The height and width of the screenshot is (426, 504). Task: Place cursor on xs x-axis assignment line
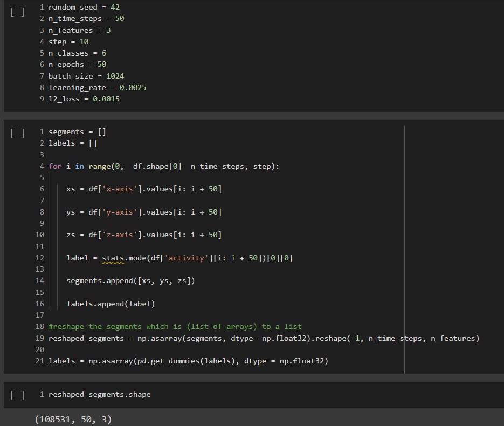coord(144,189)
